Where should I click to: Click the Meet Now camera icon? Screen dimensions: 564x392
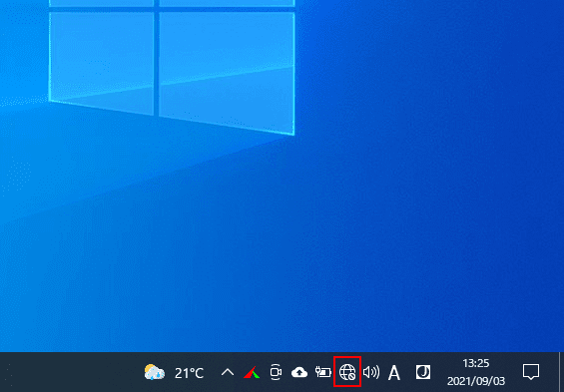[276, 372]
